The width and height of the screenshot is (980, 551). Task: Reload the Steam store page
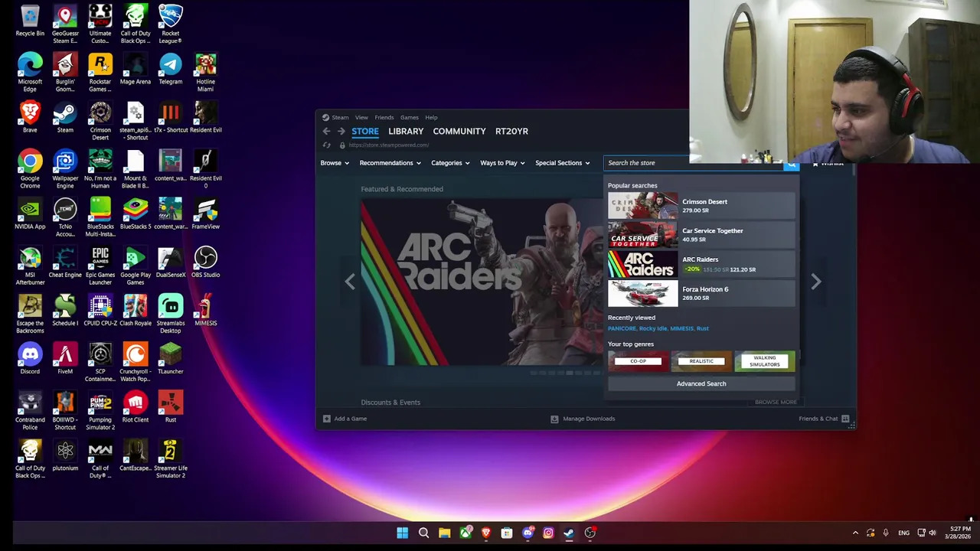[327, 145]
